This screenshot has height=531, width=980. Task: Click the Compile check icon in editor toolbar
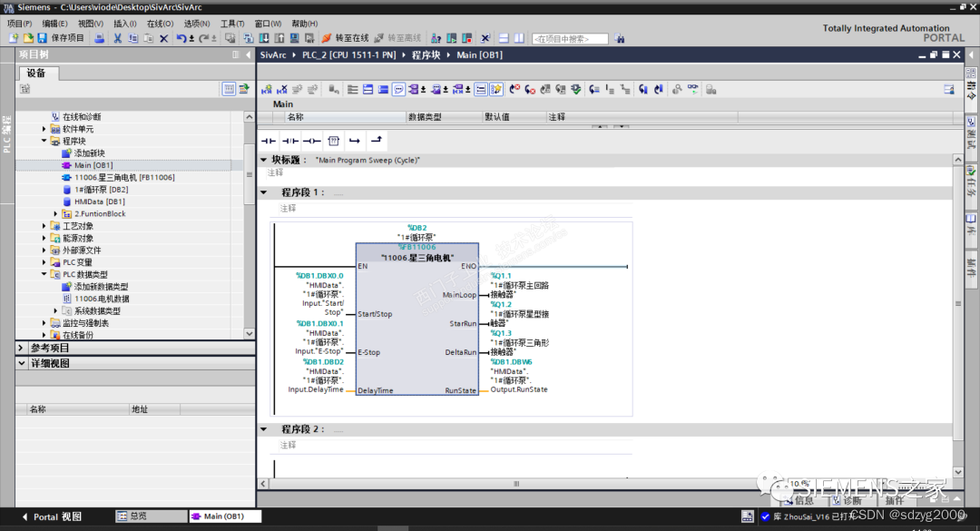point(576,90)
